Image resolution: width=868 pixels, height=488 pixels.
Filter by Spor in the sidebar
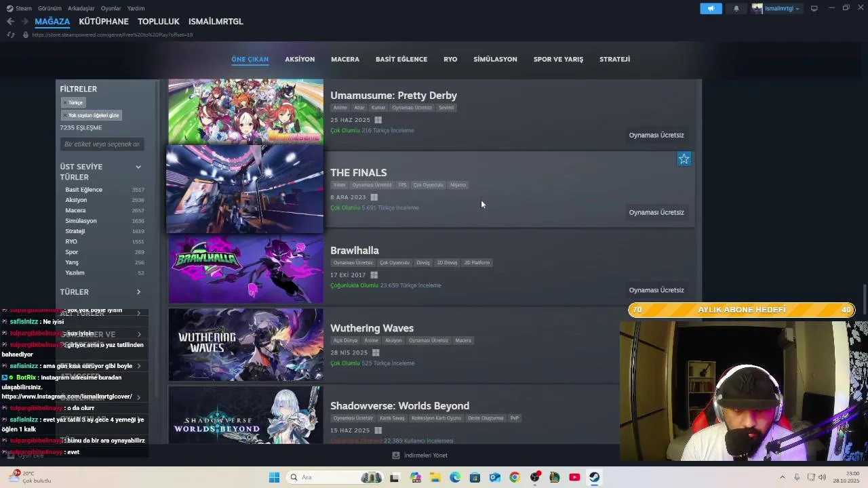point(71,252)
